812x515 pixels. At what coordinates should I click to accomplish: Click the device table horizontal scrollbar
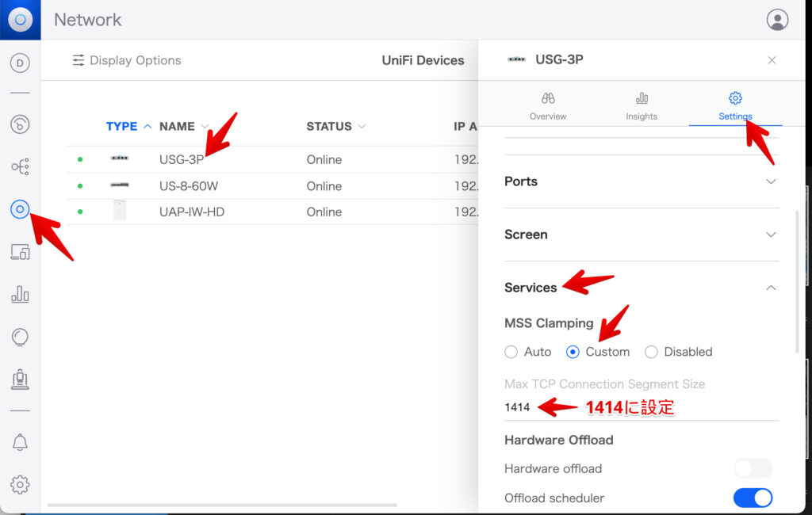[x=222, y=505]
